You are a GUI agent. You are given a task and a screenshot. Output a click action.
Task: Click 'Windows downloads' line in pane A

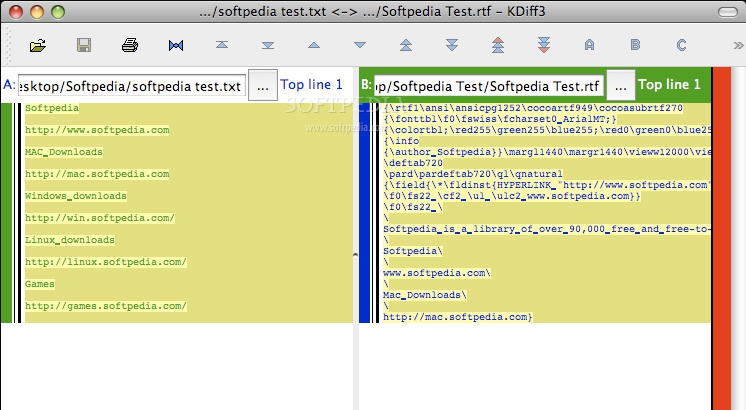[76, 195]
